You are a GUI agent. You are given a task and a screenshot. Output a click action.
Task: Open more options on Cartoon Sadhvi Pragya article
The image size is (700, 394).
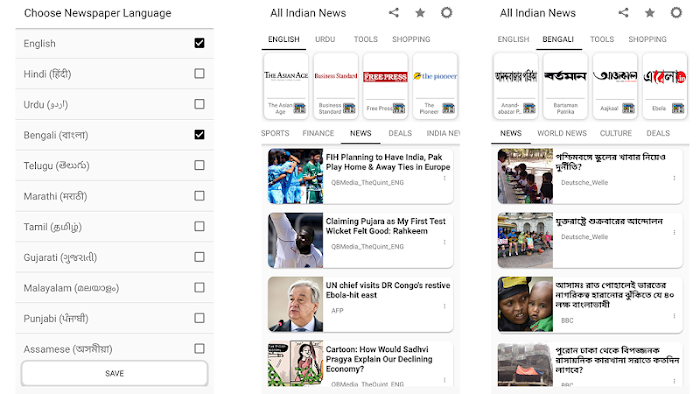coord(445,380)
